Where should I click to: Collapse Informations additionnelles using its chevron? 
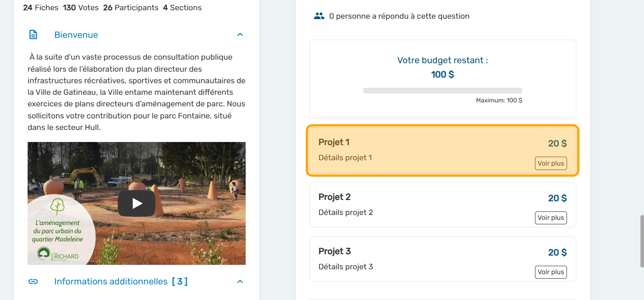tap(240, 281)
